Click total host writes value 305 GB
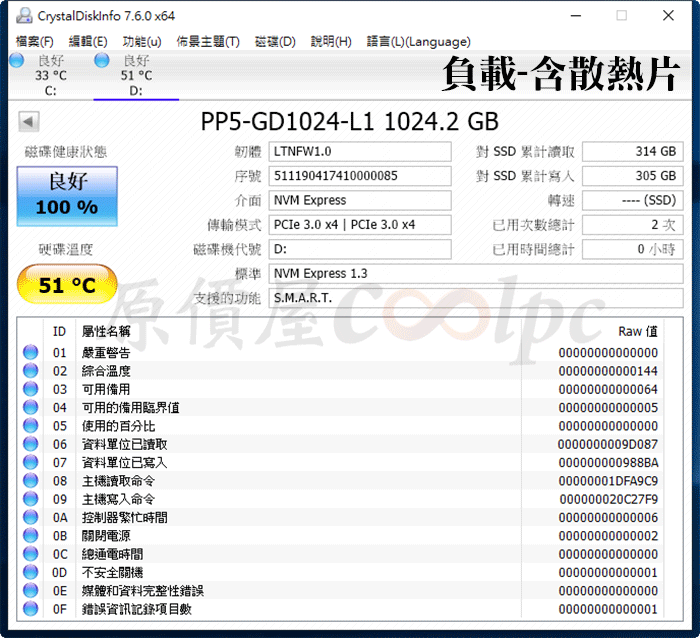700x638 pixels. [633, 176]
